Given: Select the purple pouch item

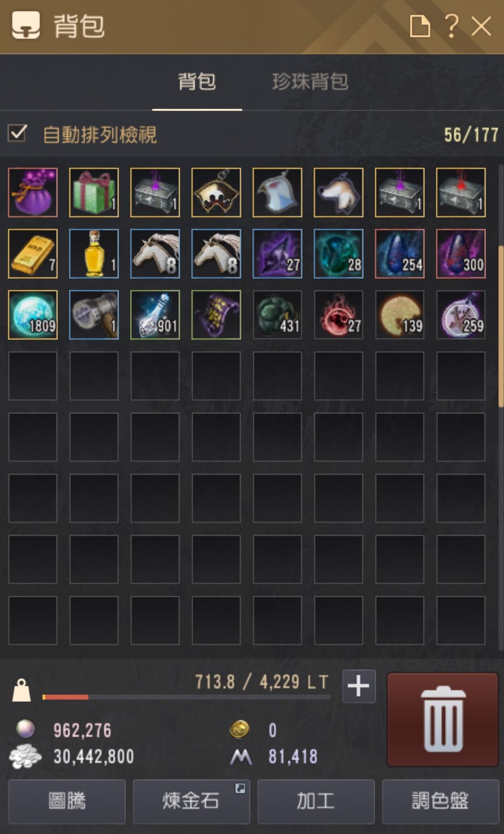Looking at the screenshot, I should [x=33, y=193].
